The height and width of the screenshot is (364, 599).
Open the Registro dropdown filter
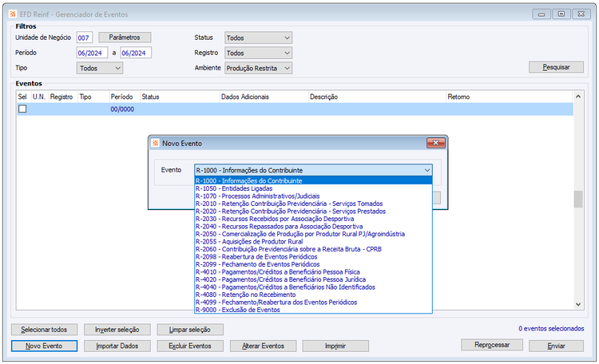point(258,53)
